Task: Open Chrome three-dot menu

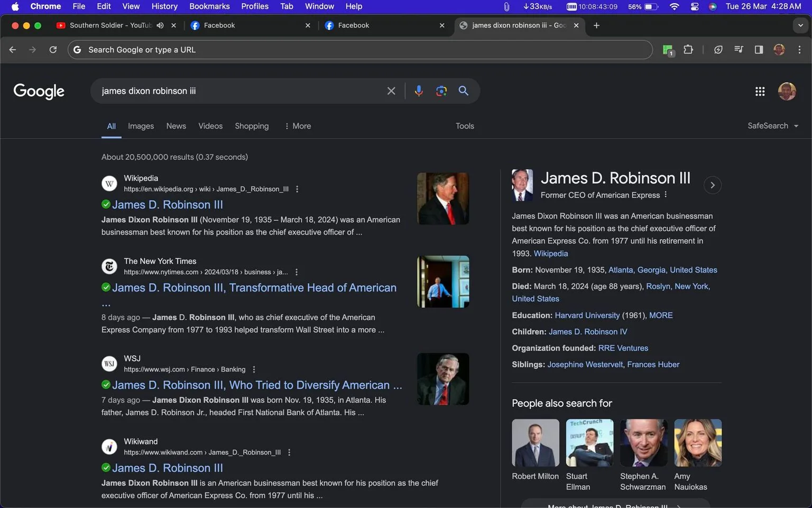Action: (x=799, y=50)
